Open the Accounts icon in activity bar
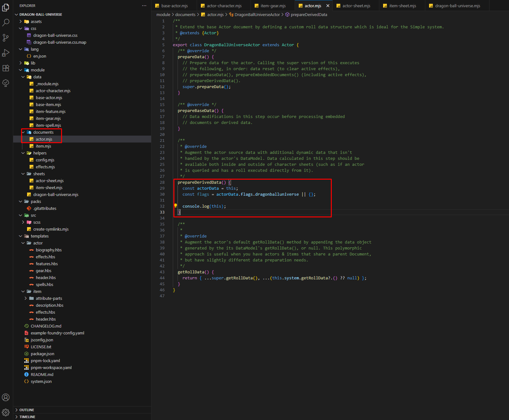 click(x=6, y=397)
